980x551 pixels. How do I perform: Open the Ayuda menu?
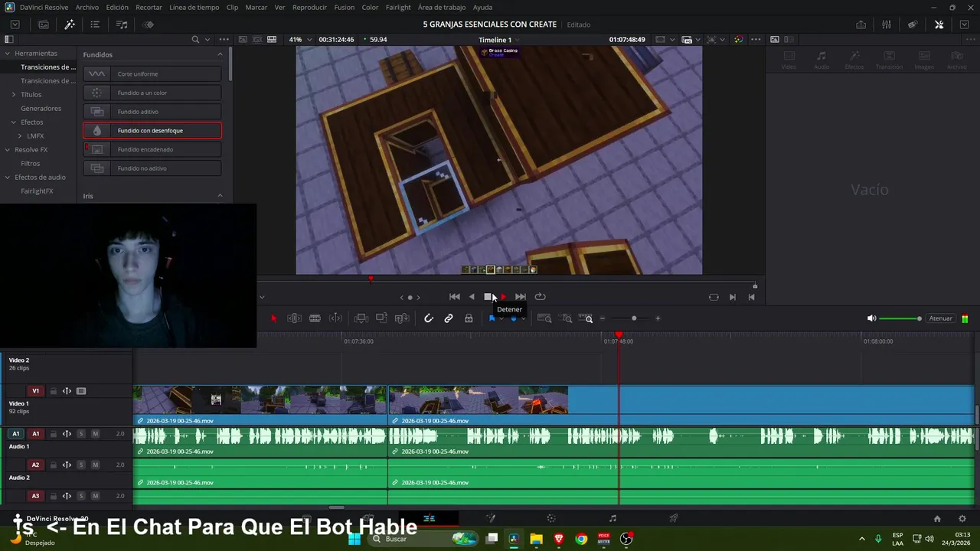tap(482, 7)
